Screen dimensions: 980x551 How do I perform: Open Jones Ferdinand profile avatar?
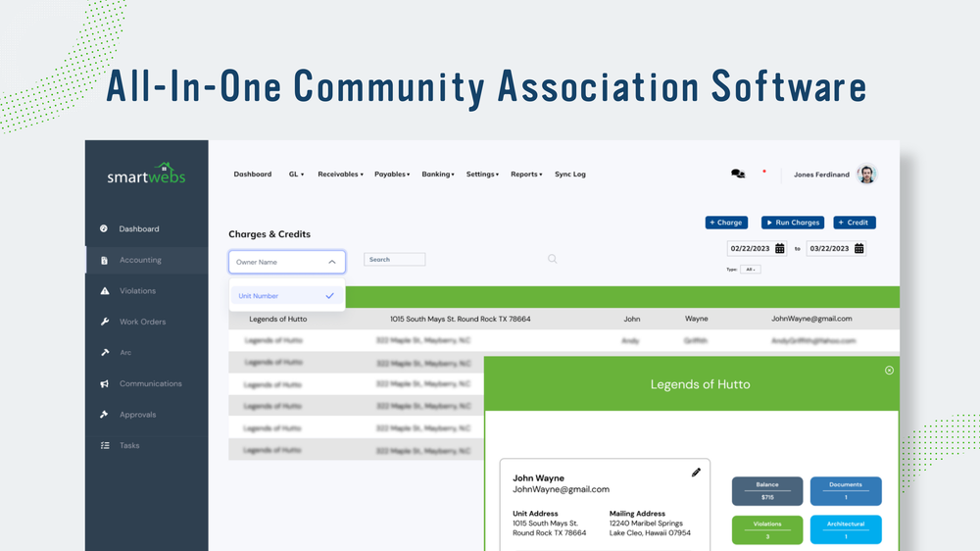pos(866,174)
